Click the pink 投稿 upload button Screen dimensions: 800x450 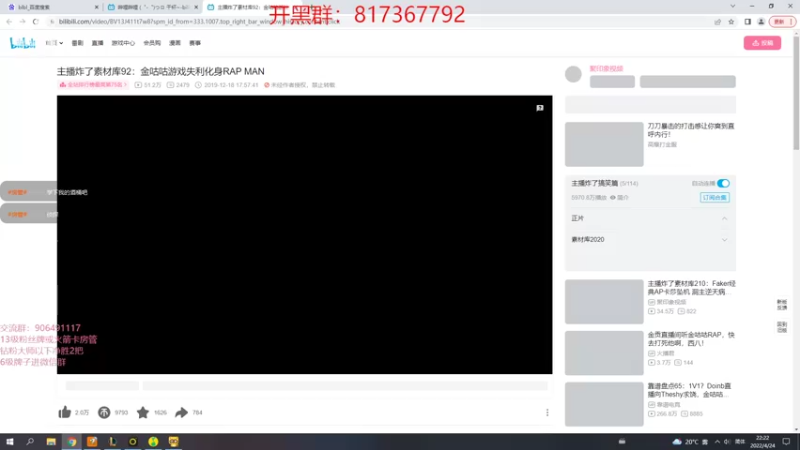click(x=762, y=43)
